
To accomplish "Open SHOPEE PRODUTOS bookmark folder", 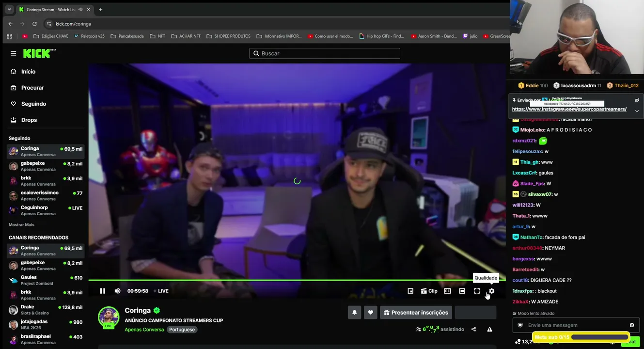I will tap(229, 36).
